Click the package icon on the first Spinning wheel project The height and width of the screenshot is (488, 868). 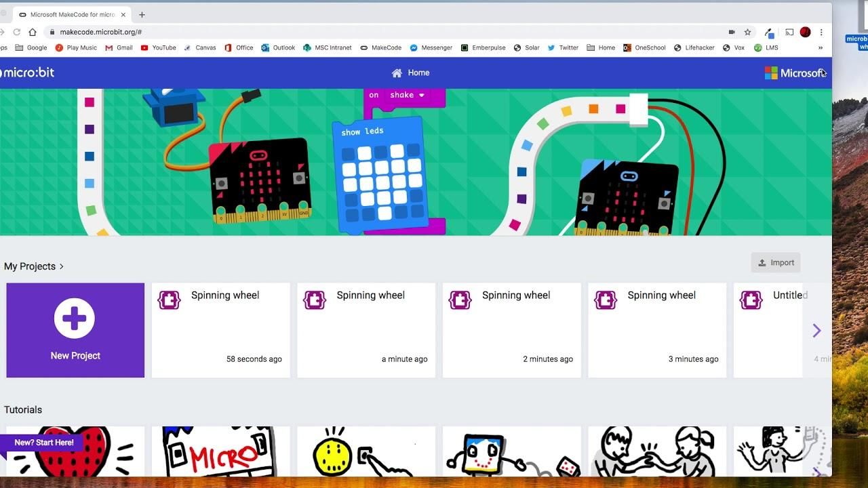click(x=168, y=299)
